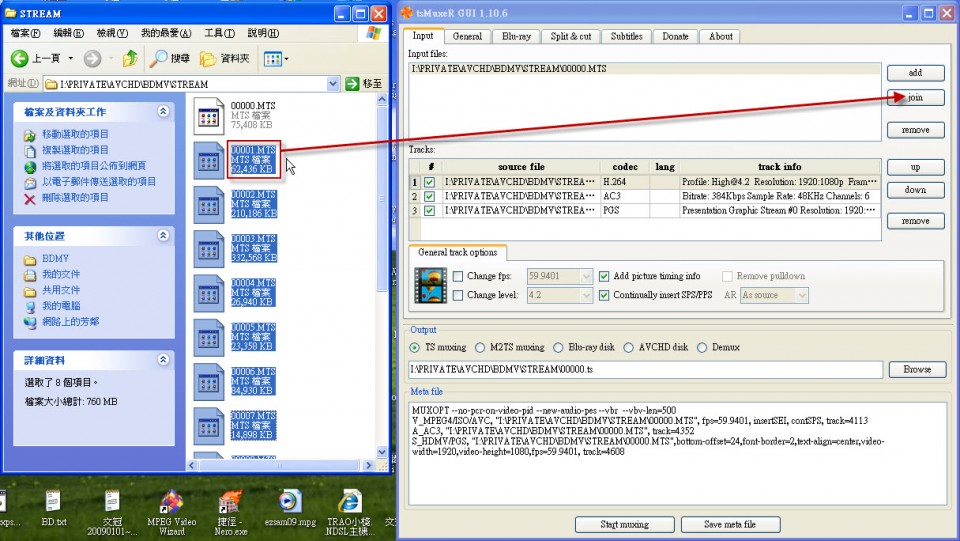Open the Folders pane toolbar icon
The image size is (960, 541).
pyautogui.click(x=209, y=59)
